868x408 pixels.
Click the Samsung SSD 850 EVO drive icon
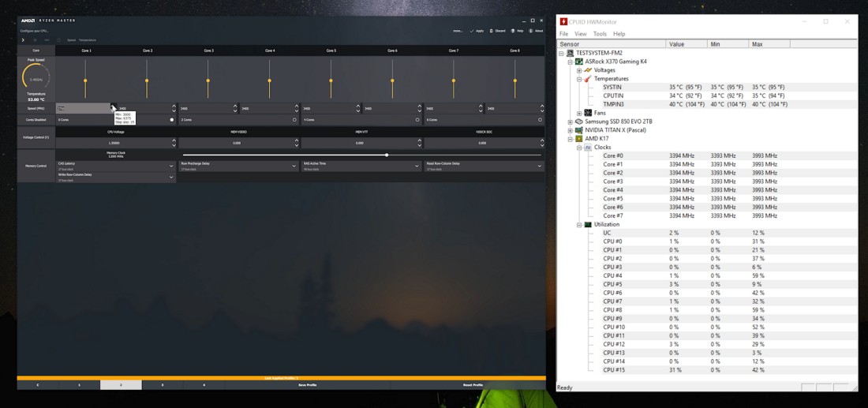pyautogui.click(x=579, y=122)
